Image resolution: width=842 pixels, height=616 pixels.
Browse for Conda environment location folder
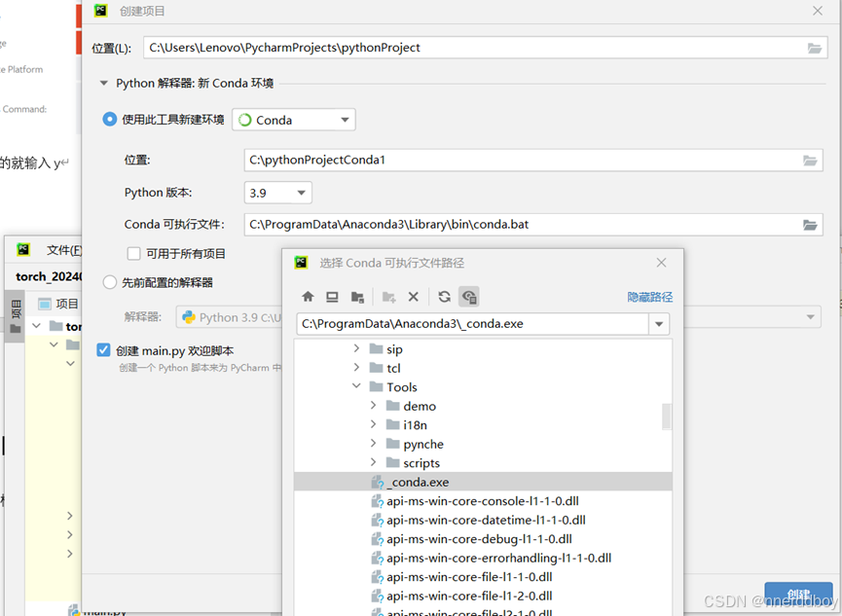(x=810, y=161)
